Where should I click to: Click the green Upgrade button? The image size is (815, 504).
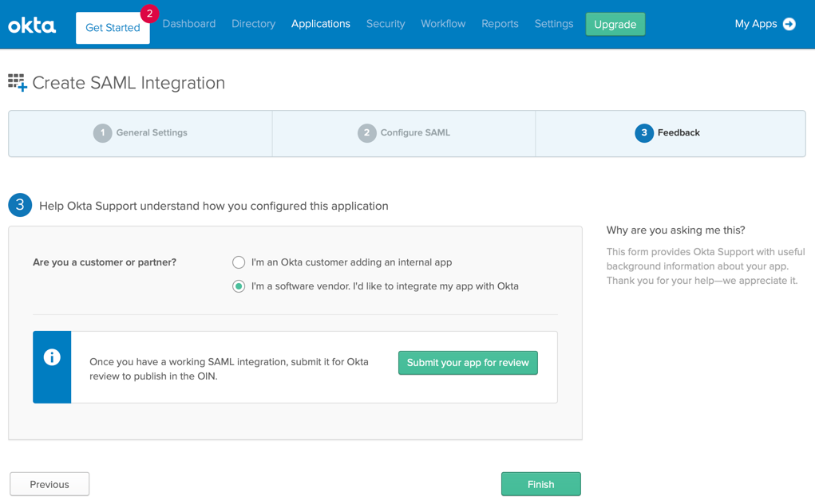click(x=615, y=25)
